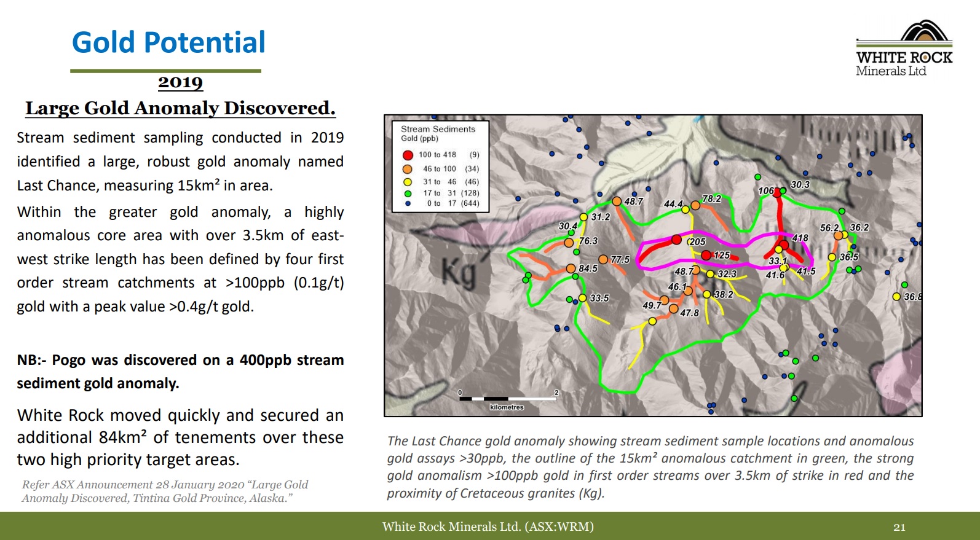Click the 46.1 sample label on the map

pos(677,286)
